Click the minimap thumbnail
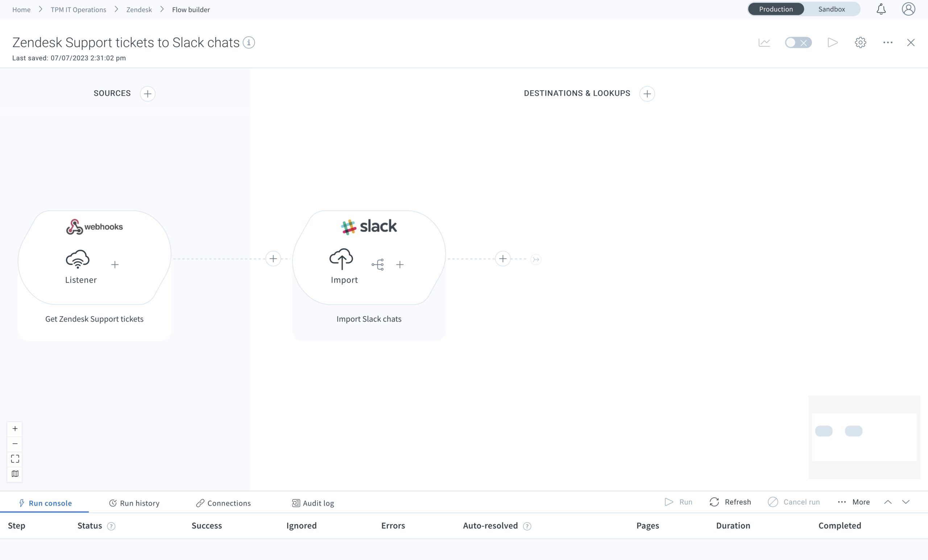Screen dimensions: 928x560 [x=864, y=437]
